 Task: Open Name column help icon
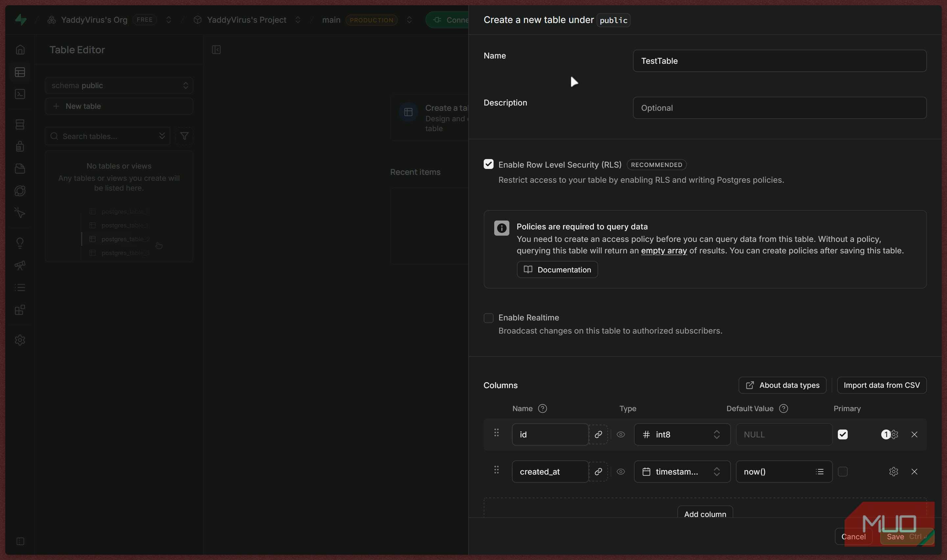point(542,408)
